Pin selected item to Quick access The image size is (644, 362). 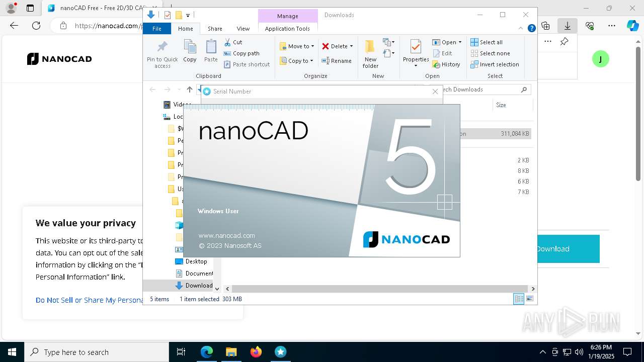point(162,54)
